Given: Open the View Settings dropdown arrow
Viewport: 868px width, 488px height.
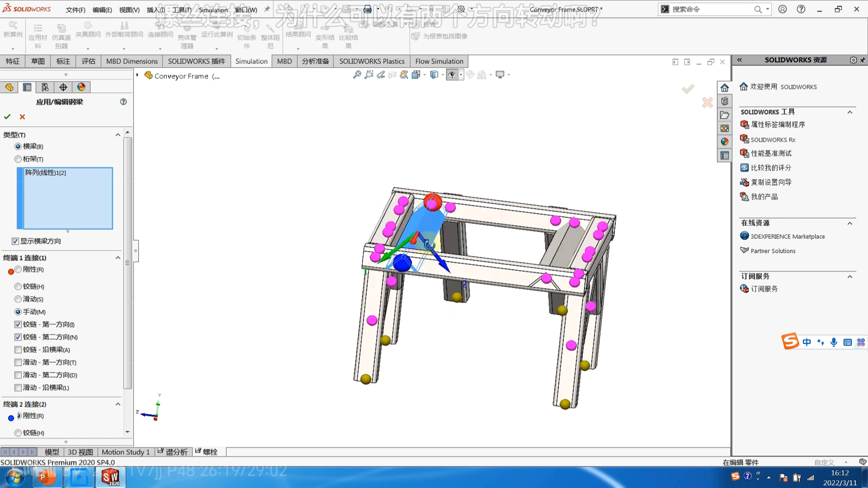Looking at the screenshot, I should [x=509, y=75].
